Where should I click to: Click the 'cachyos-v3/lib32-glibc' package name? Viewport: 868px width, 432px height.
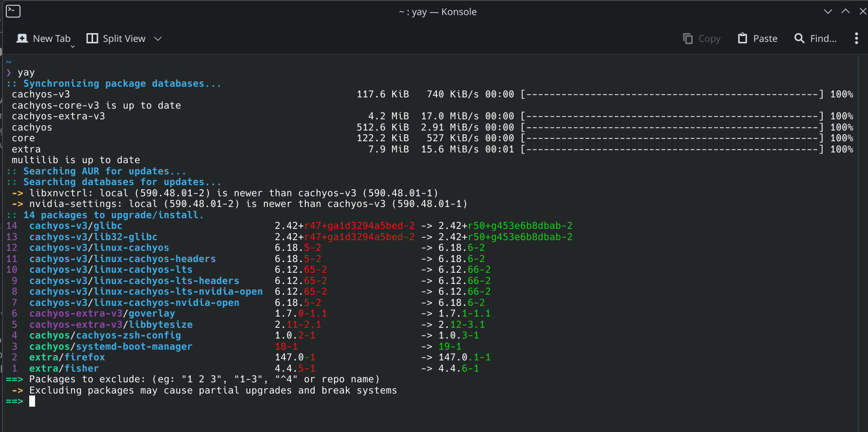coord(93,237)
